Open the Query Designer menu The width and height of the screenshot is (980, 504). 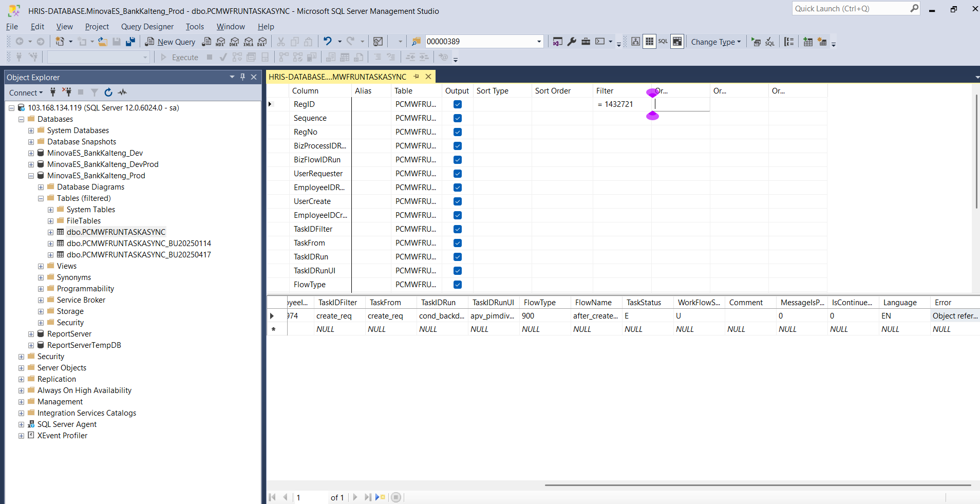[147, 27]
